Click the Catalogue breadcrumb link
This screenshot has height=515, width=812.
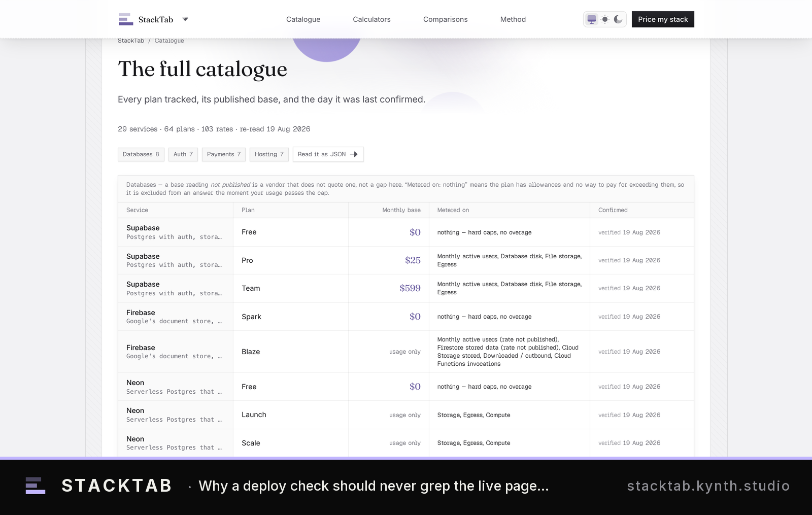click(169, 41)
